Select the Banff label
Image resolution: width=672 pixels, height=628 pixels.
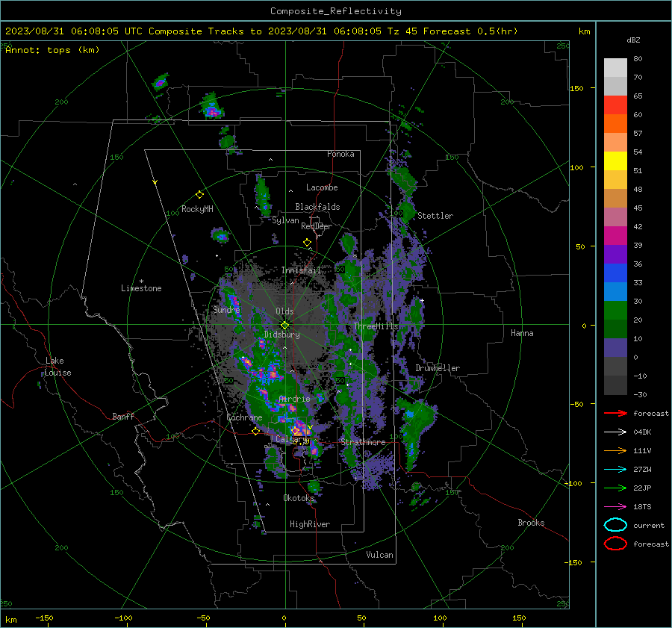(123, 416)
